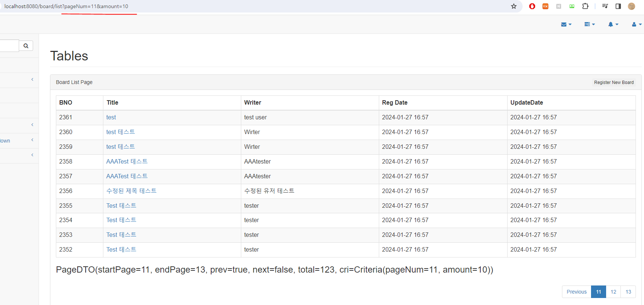Open the user account dropdown

click(637, 24)
